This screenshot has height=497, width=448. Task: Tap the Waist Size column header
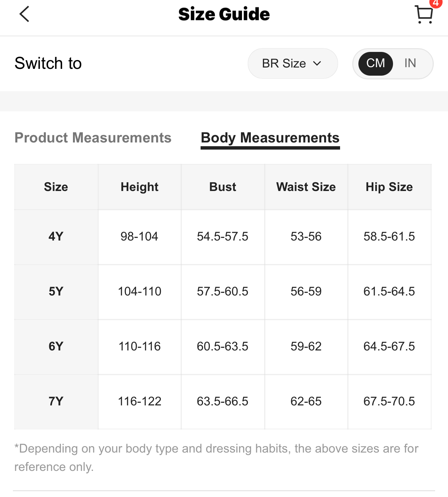coord(306,187)
